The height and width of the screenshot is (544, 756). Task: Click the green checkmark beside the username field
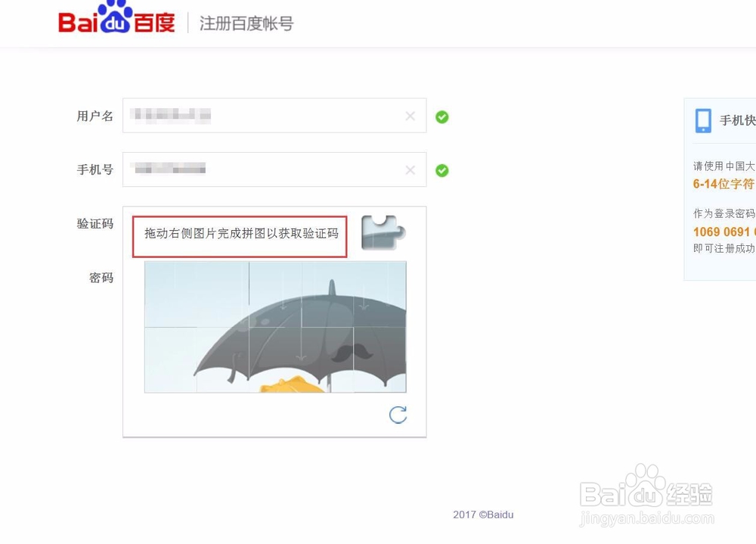442,117
